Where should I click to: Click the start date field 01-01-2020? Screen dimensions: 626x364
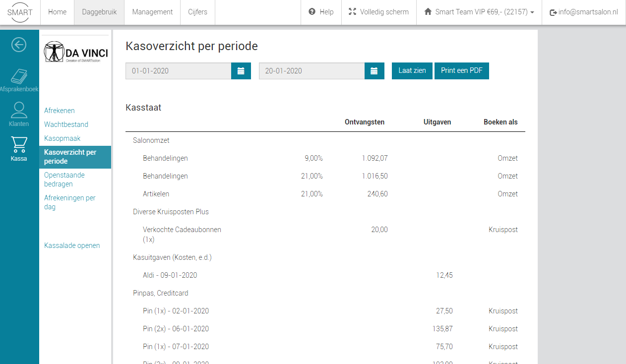pyautogui.click(x=178, y=71)
